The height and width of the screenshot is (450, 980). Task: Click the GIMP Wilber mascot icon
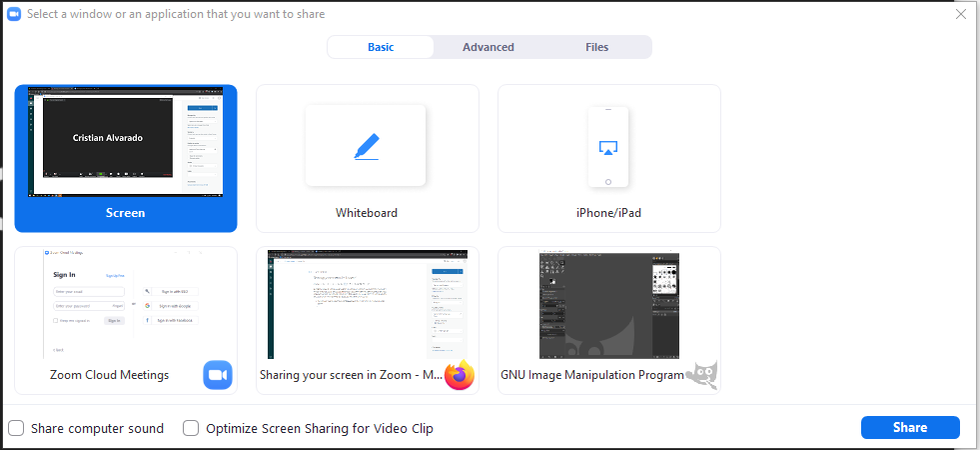(701, 375)
